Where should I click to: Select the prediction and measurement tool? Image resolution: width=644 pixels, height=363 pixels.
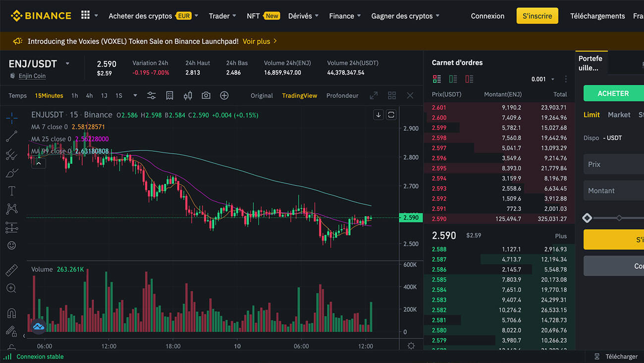[x=12, y=227]
